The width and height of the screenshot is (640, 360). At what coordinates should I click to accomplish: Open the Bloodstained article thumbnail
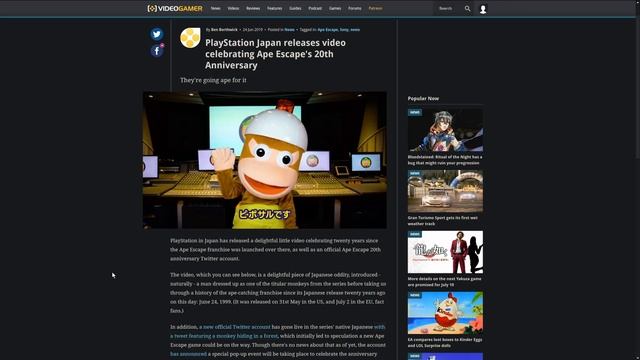(445, 130)
